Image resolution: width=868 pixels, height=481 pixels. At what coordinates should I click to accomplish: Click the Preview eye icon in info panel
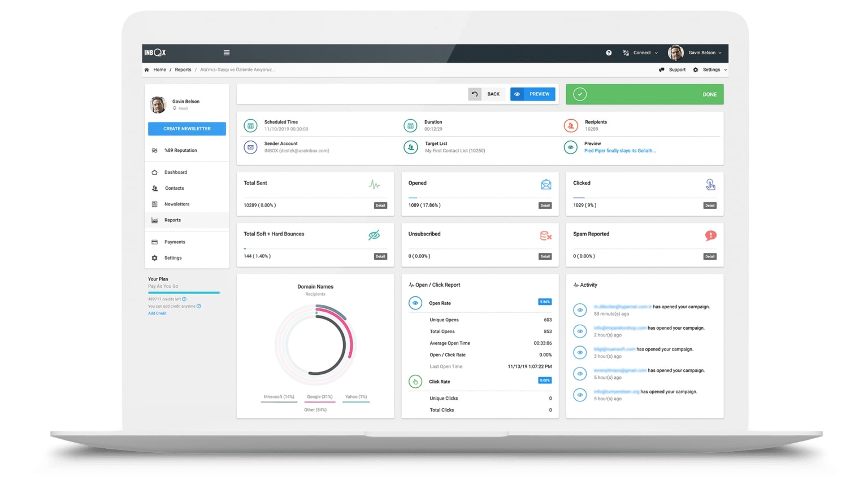pyautogui.click(x=571, y=147)
